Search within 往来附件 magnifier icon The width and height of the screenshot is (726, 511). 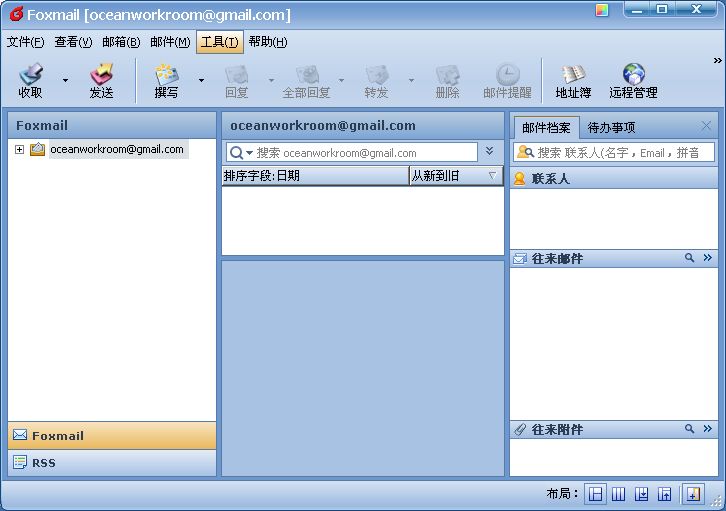tap(689, 429)
